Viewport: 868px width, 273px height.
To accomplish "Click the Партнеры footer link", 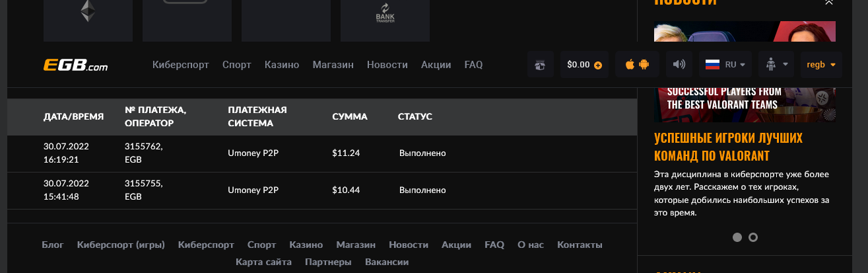I will click(328, 262).
